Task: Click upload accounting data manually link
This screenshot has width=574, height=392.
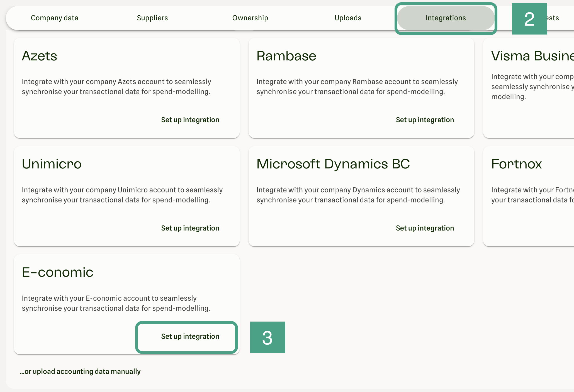Action: click(x=80, y=371)
